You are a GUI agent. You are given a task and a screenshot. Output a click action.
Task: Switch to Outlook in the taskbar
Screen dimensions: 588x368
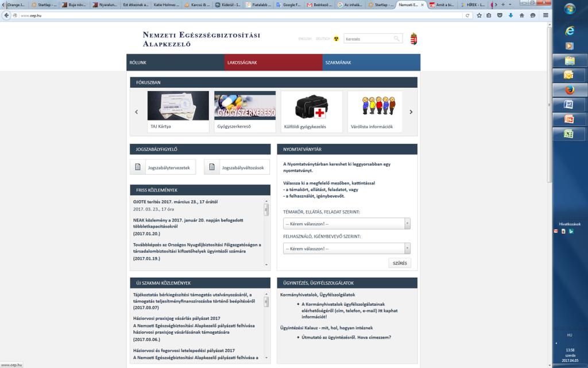(x=569, y=75)
